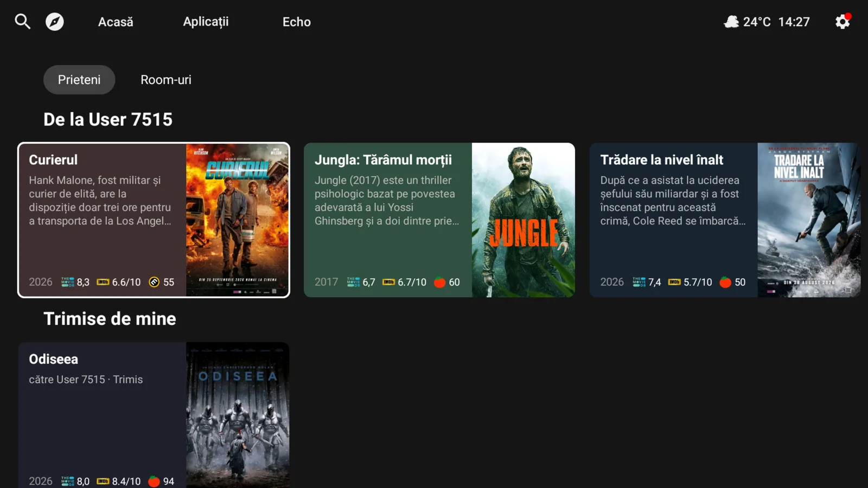This screenshot has height=488, width=868.
Task: Click IMDb icon on Curierul card
Action: [103, 282]
